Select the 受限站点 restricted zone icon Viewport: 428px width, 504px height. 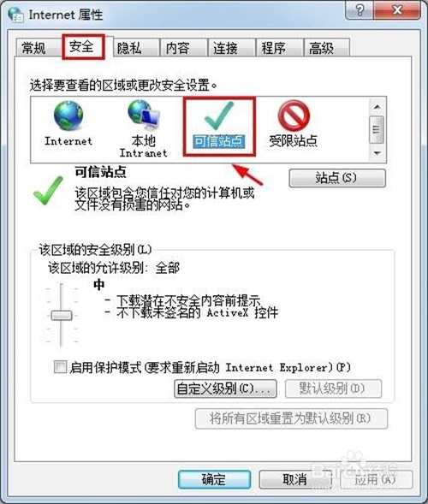pyautogui.click(x=294, y=115)
